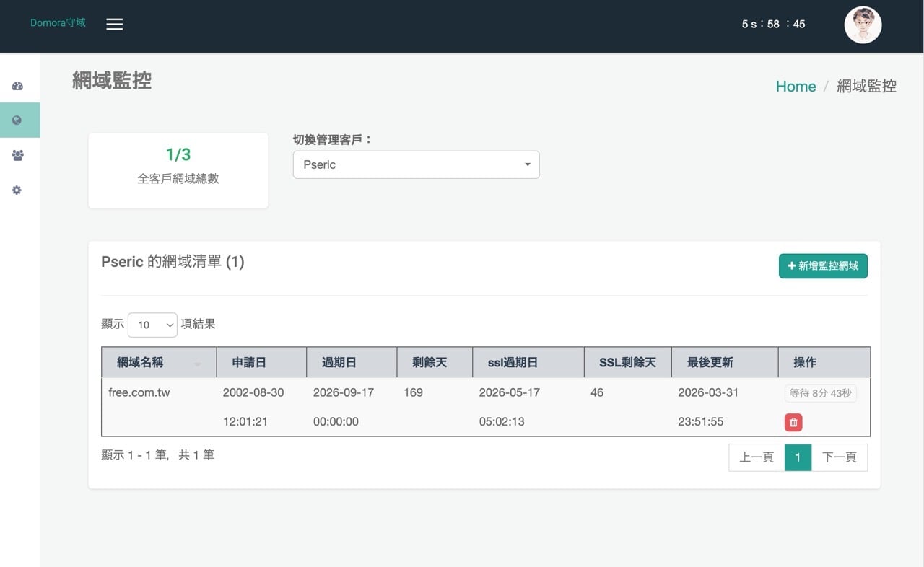Sort by 過期日 column header
Screen dimensions: 924x567
point(339,362)
